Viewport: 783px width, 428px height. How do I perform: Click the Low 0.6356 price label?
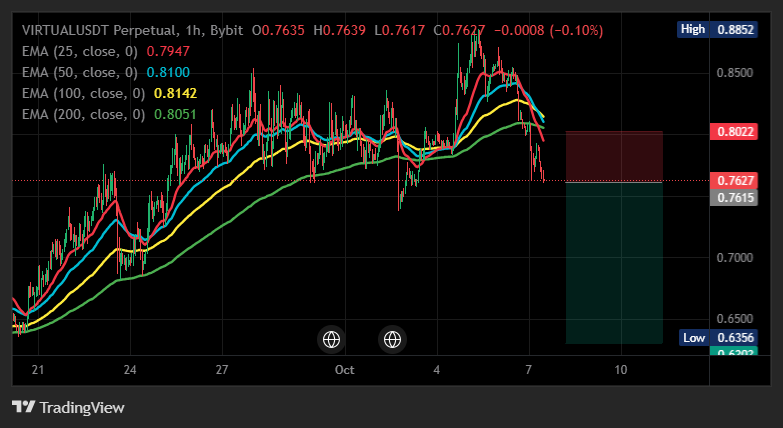[718, 338]
